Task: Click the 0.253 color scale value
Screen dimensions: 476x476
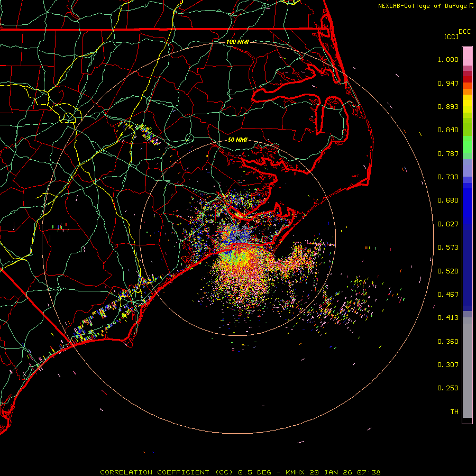Action: [448, 388]
